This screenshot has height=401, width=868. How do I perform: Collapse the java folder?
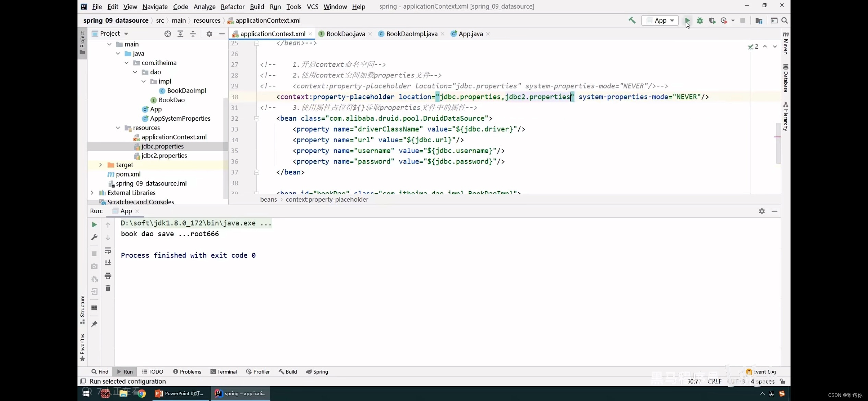(x=118, y=53)
